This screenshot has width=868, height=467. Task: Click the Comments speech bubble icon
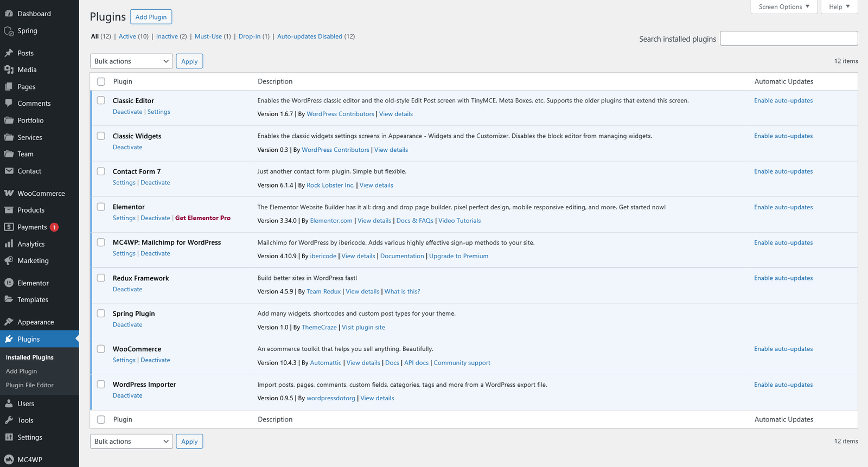coord(9,103)
